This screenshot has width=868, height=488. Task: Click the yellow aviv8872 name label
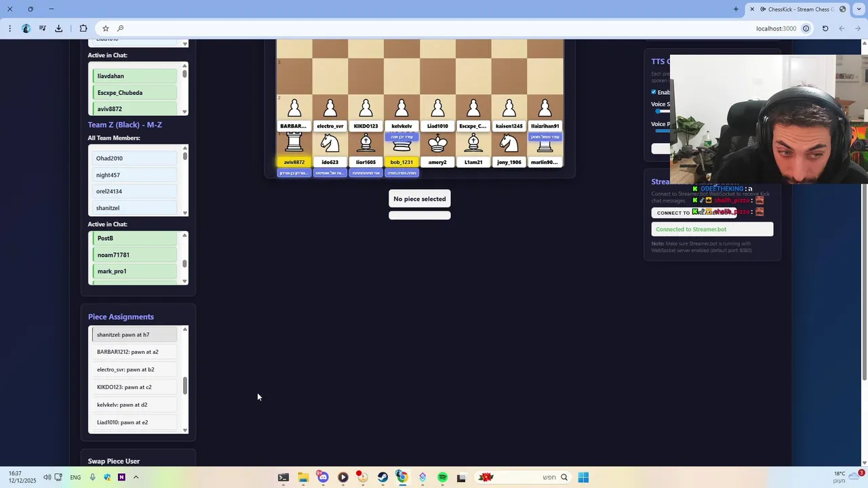pos(294,162)
